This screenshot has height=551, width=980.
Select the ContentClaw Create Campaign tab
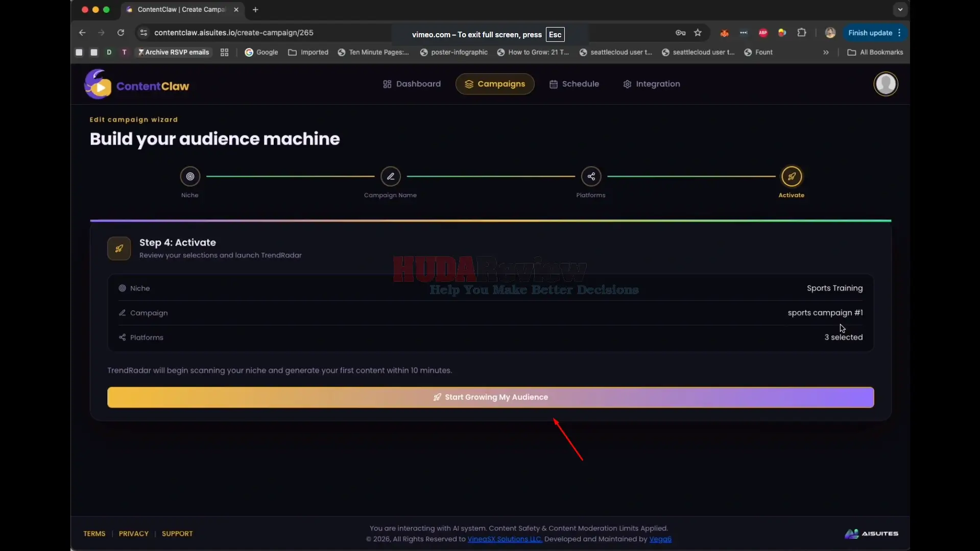click(183, 10)
